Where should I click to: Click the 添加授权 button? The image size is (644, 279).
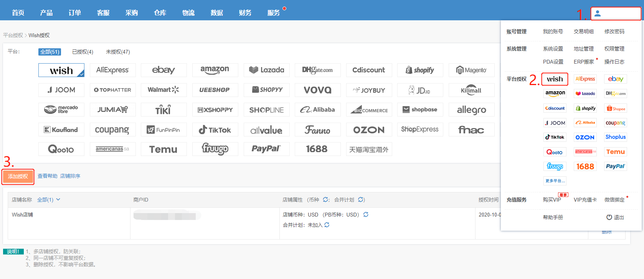click(18, 177)
